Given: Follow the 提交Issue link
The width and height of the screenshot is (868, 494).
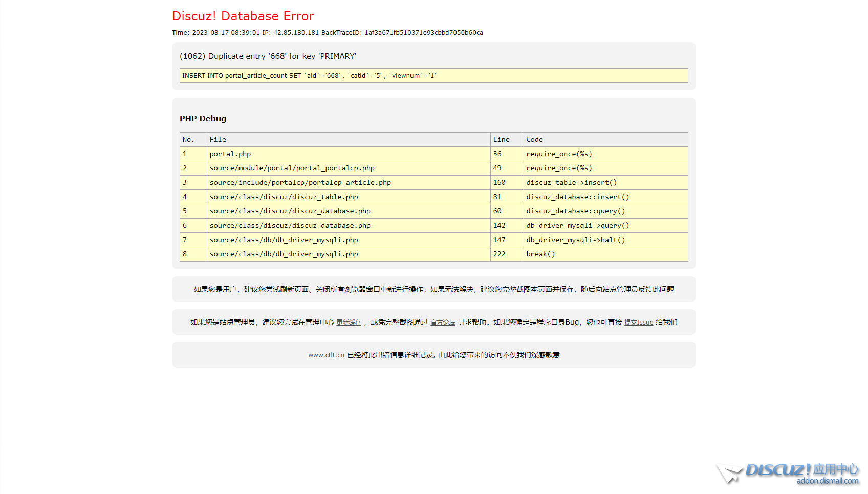Looking at the screenshot, I should 639,323.
